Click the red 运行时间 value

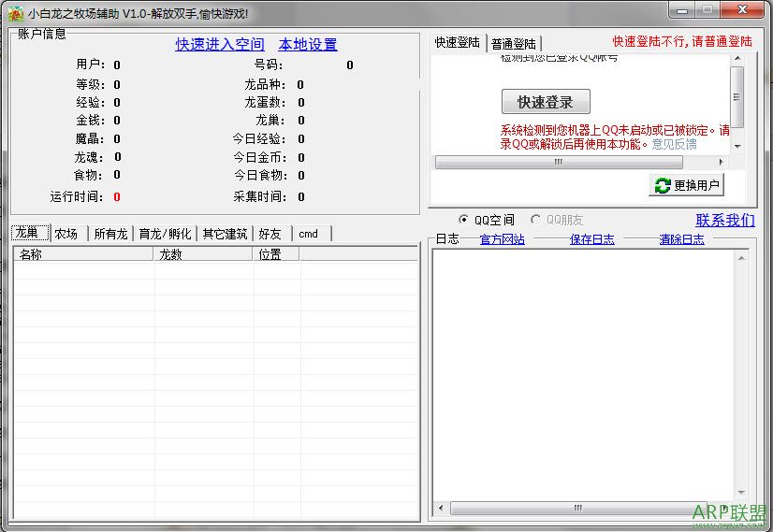pos(117,197)
